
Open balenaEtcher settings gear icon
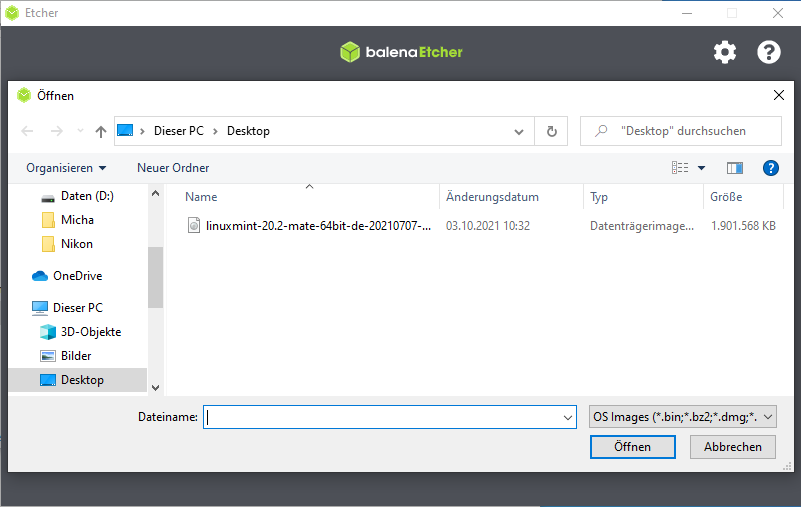point(725,52)
